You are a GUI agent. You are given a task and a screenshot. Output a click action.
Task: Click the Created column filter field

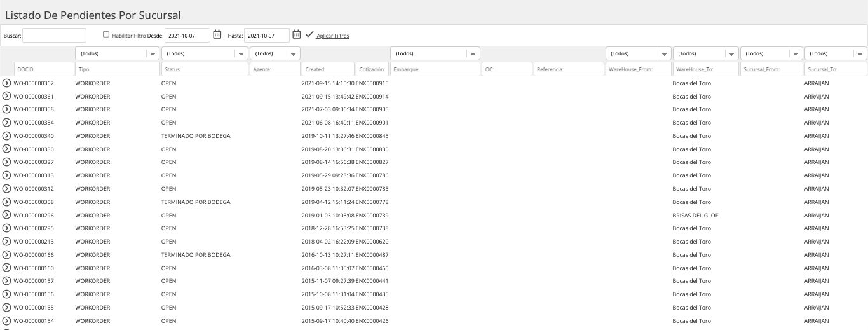tap(328, 69)
